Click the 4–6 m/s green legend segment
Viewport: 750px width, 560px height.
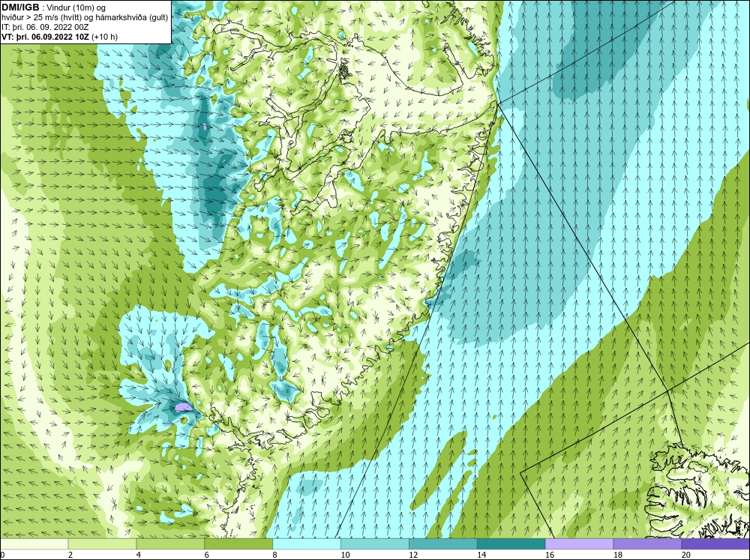coord(170,544)
